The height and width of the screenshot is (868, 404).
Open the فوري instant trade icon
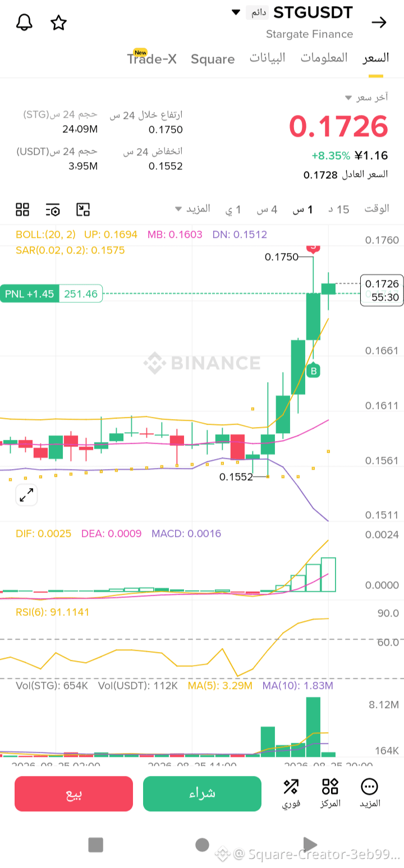click(x=291, y=793)
